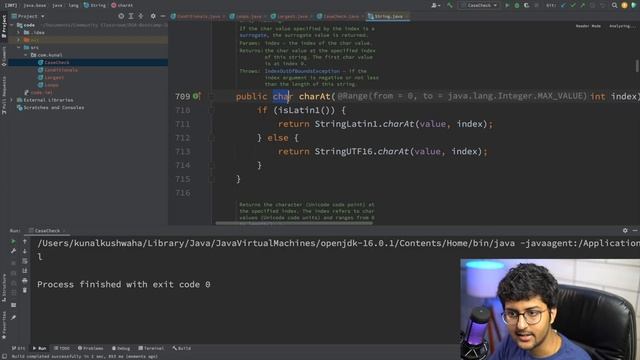
Task: Open Structure side tool window
Action: pos(4,287)
